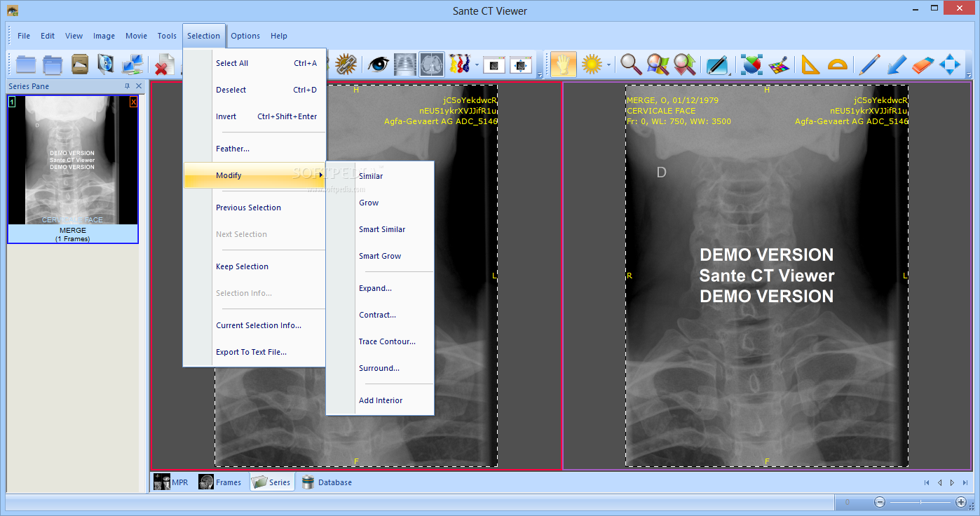The height and width of the screenshot is (516, 980).
Task: Click the networked computers icon
Action: pos(132,64)
